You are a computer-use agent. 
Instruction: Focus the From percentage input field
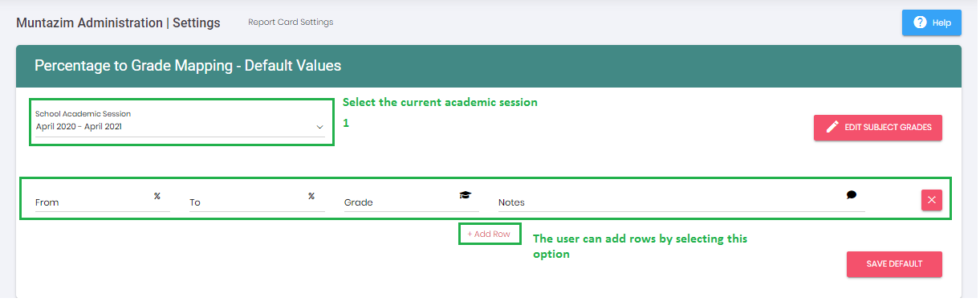(x=103, y=202)
